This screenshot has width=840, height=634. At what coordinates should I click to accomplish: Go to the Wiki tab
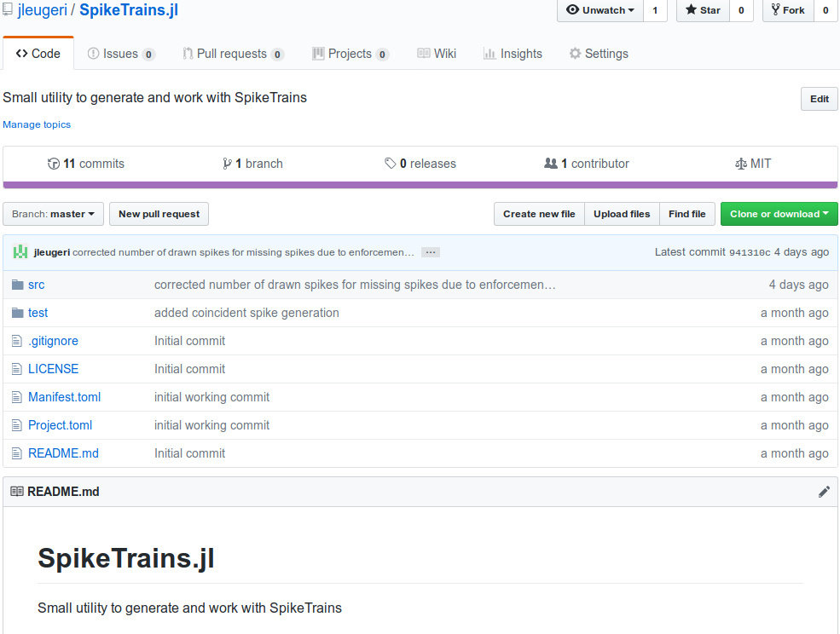point(437,54)
